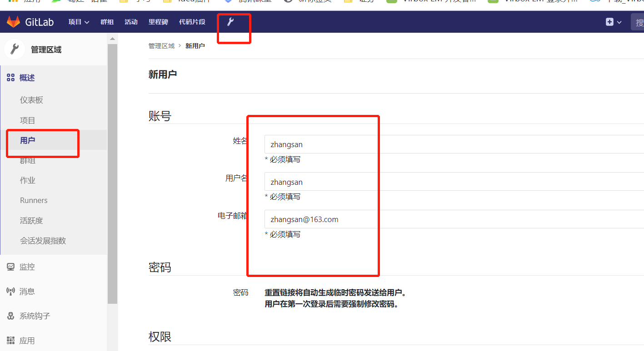This screenshot has height=351, width=644.
Task: Expand the 项目 dropdown in the navbar
Action: click(x=79, y=22)
